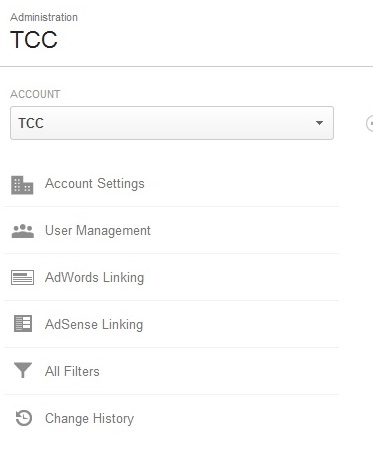
Task: Open Account Settings
Action: pyautogui.click(x=95, y=184)
